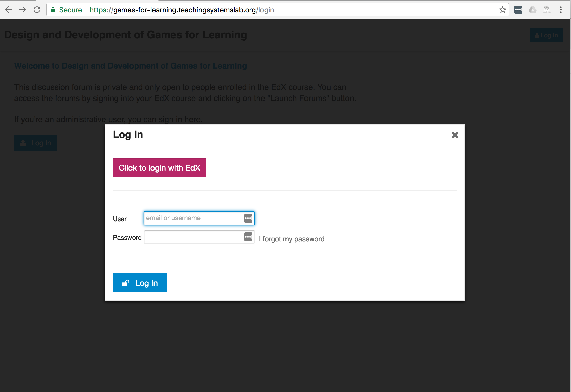Click the browser overflow menu icon
Viewport: 571px width, 392px height.
561,10
